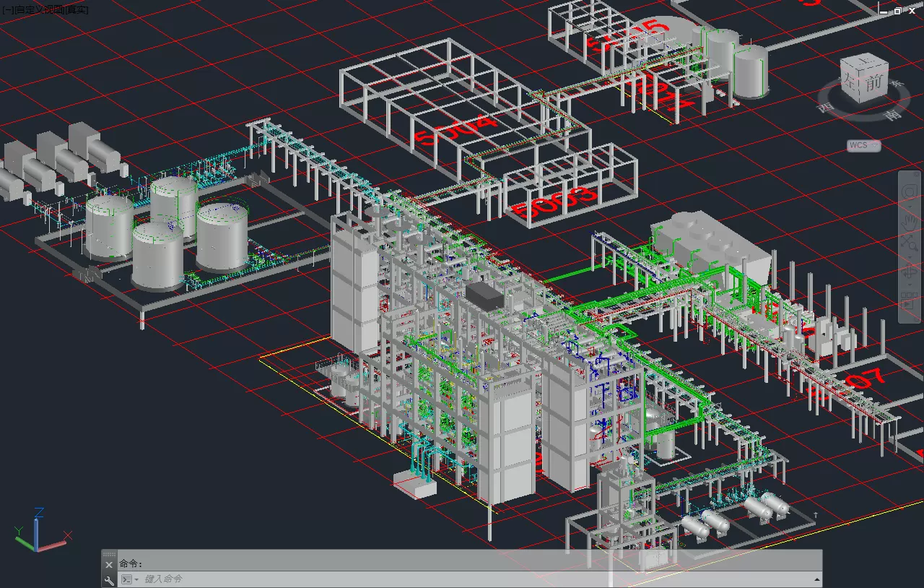Click the 东 compass direction on ViewCube

898,85
